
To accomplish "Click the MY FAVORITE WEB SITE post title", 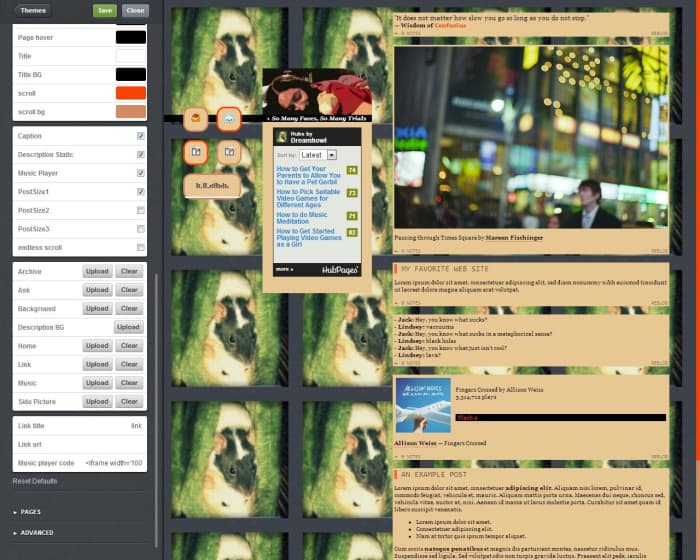I will tap(445, 269).
